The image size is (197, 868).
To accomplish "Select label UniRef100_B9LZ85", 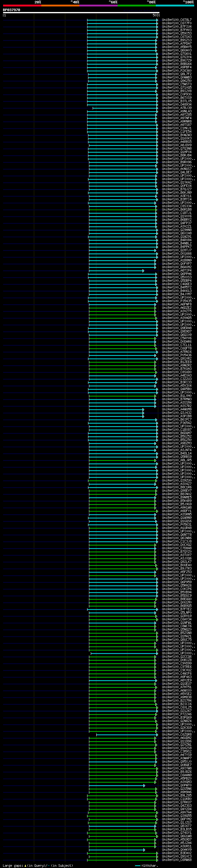I will (x=176, y=795).
